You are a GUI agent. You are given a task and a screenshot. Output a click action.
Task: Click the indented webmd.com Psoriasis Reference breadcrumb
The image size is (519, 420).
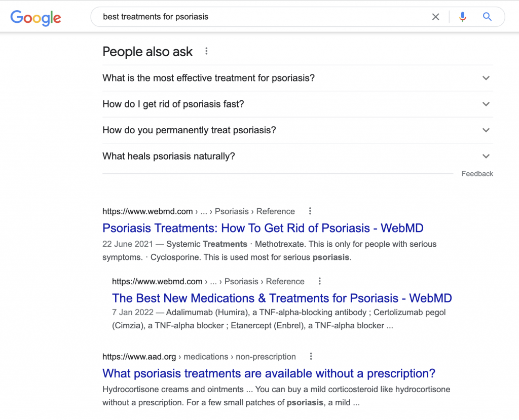point(208,282)
